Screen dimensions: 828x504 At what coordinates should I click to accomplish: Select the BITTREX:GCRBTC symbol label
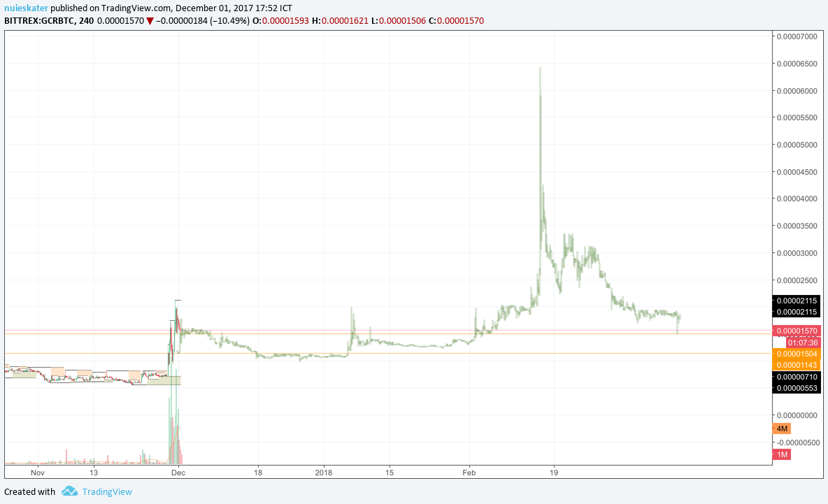40,20
